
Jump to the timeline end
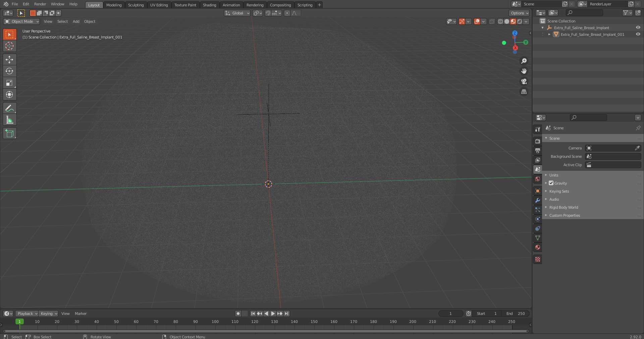point(286,314)
